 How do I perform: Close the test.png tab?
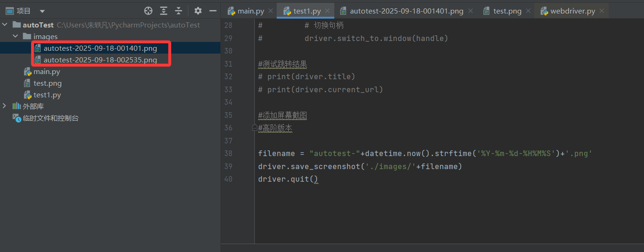pyautogui.click(x=528, y=11)
